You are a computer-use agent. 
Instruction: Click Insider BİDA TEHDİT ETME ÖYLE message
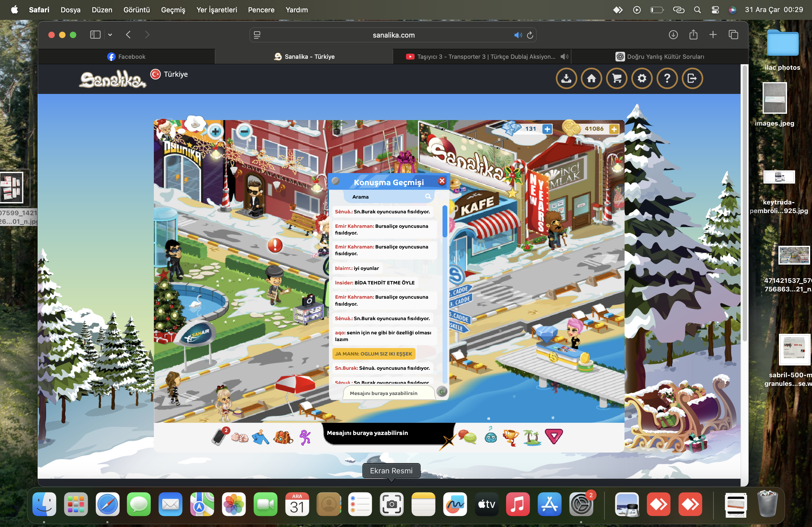(x=375, y=283)
